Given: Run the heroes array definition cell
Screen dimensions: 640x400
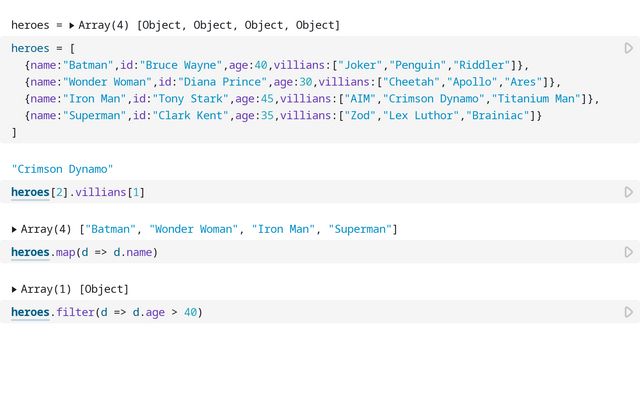Looking at the screenshot, I should tap(628, 48).
